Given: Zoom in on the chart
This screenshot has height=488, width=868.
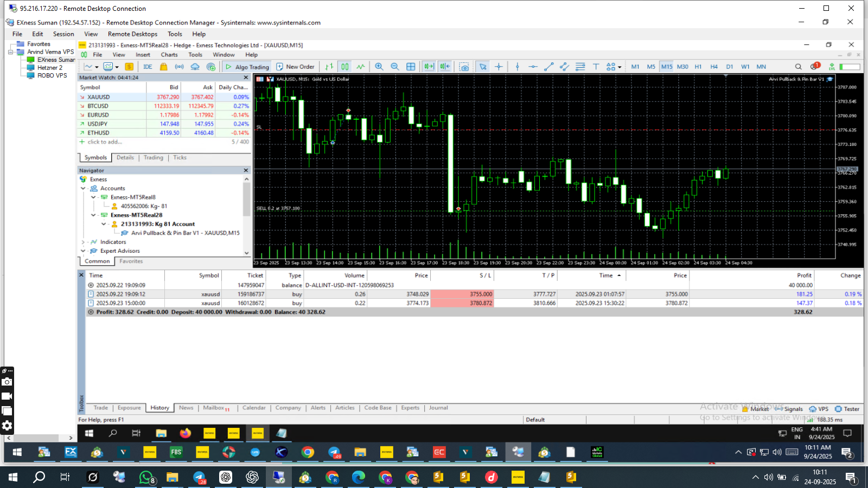Looking at the screenshot, I should coord(379,67).
